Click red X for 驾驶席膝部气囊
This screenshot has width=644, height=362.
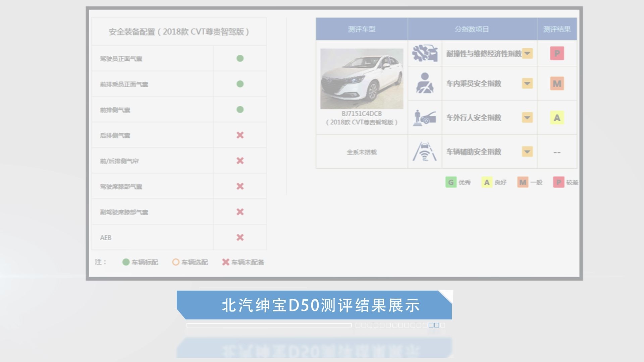click(240, 186)
